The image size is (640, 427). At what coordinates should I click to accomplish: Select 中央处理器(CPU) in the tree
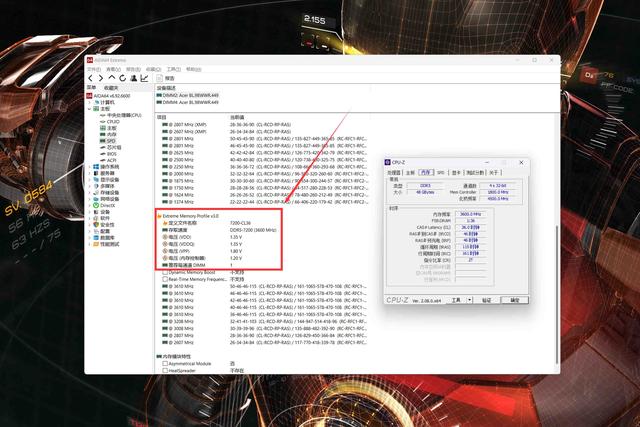(121, 115)
